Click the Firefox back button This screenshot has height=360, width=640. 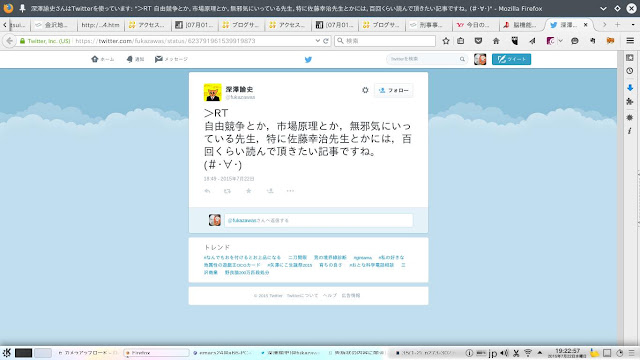(x=9, y=41)
